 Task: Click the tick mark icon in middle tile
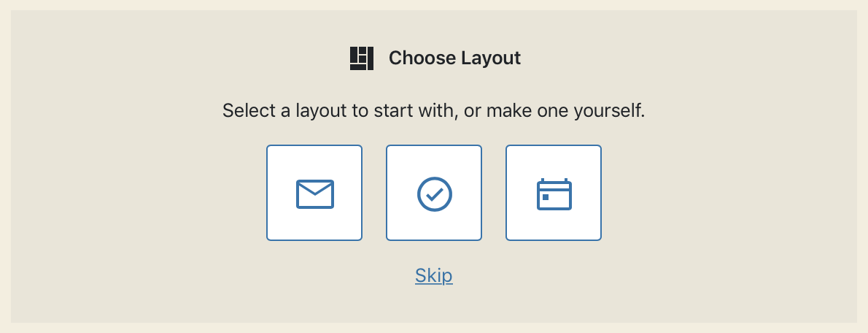(x=435, y=194)
